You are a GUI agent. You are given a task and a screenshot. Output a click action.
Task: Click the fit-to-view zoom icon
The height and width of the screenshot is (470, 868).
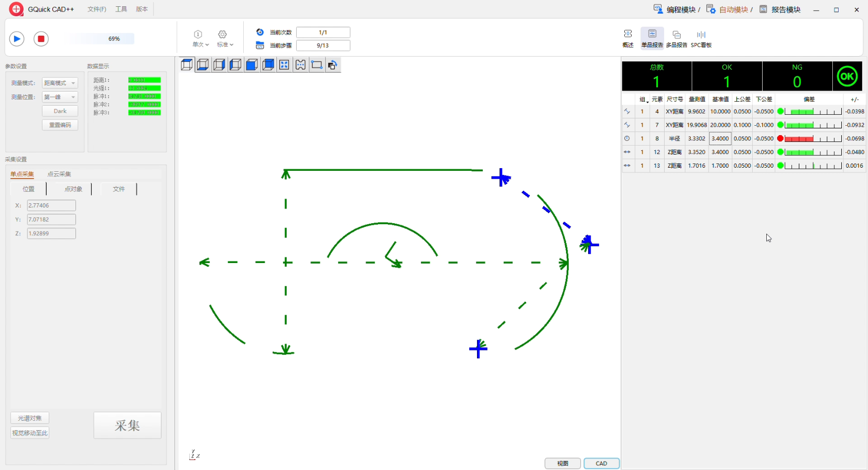284,65
